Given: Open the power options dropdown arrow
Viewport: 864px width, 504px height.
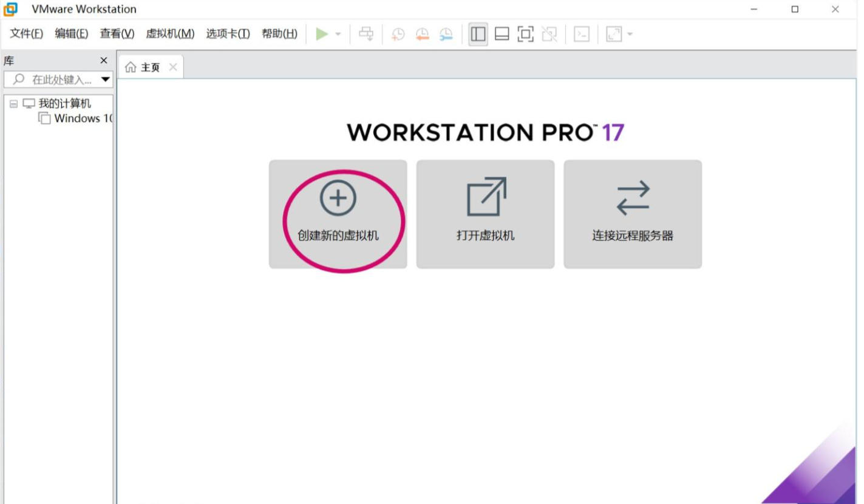Looking at the screenshot, I should pos(338,34).
